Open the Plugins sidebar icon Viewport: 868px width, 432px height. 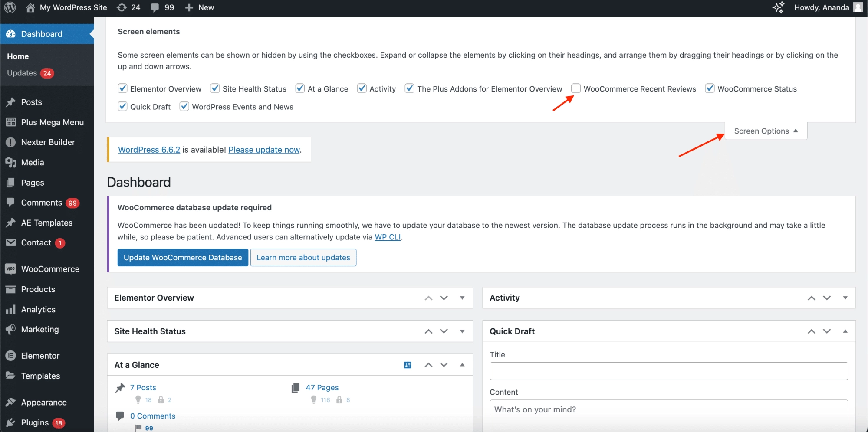coord(11,422)
